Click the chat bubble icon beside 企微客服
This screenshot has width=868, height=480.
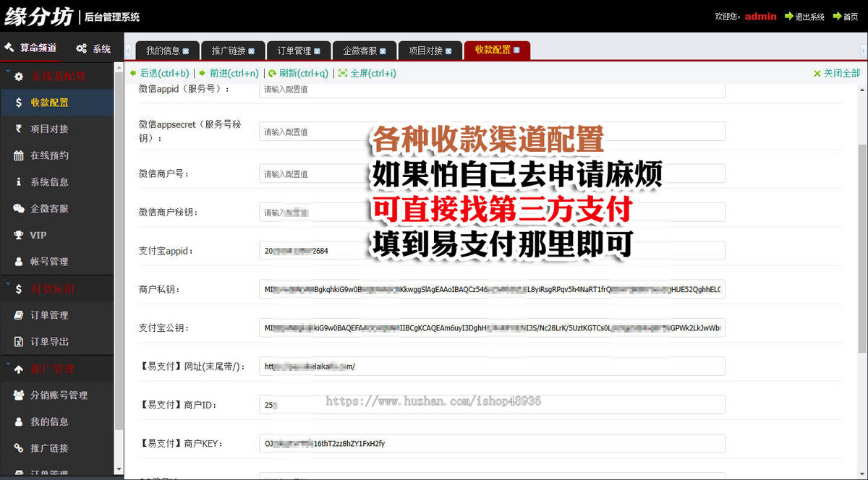click(x=19, y=208)
